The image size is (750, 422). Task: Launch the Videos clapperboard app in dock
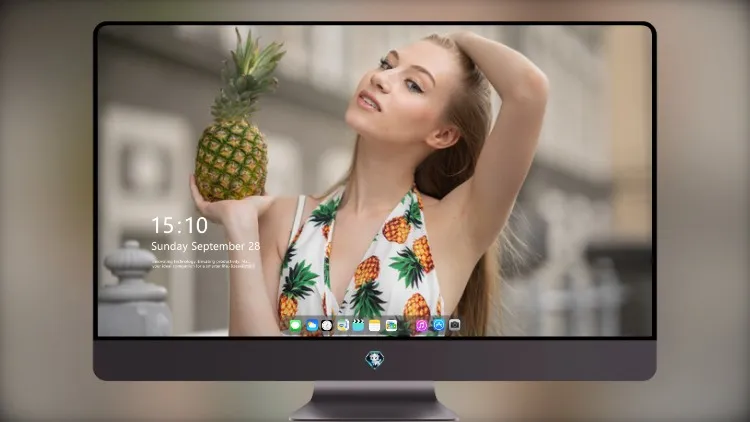click(x=358, y=326)
